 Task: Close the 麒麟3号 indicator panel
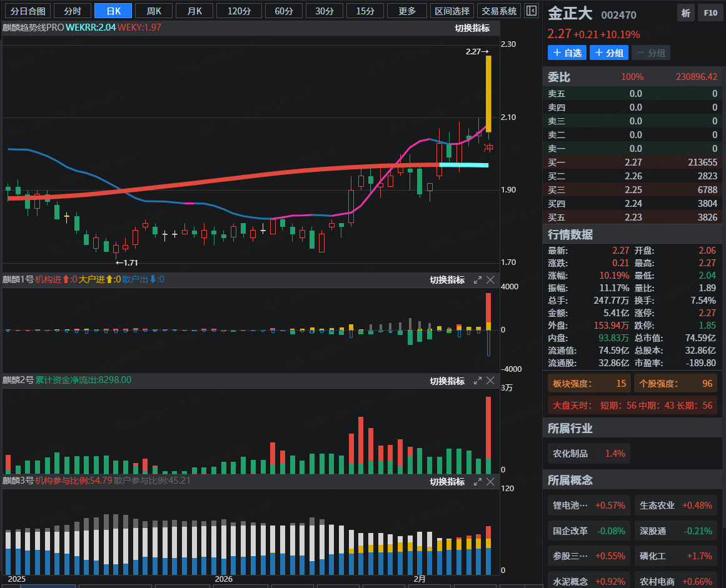point(490,481)
